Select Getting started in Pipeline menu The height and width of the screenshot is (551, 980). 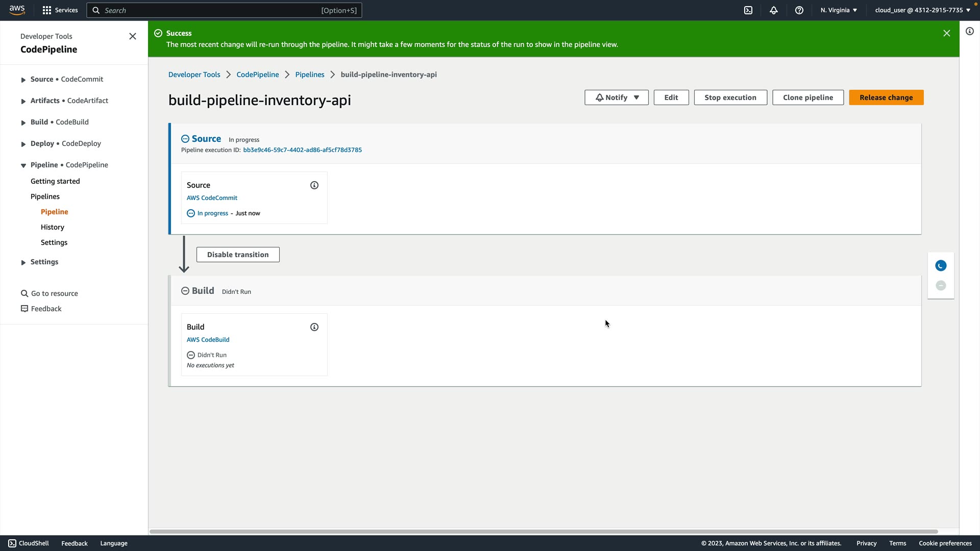tap(55, 181)
